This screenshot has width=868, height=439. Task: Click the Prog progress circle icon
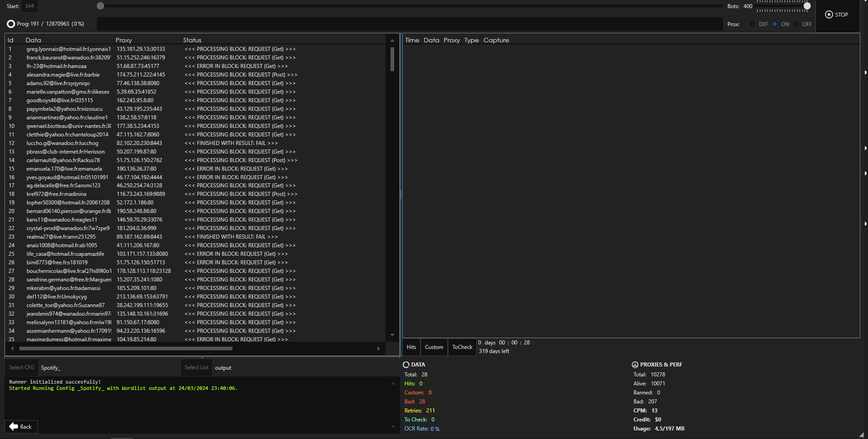[x=11, y=24]
